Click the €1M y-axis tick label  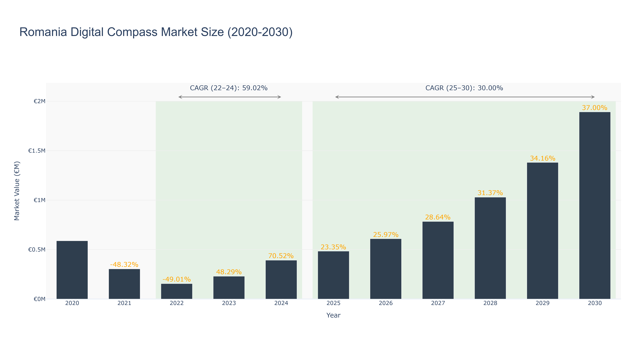[x=39, y=200]
